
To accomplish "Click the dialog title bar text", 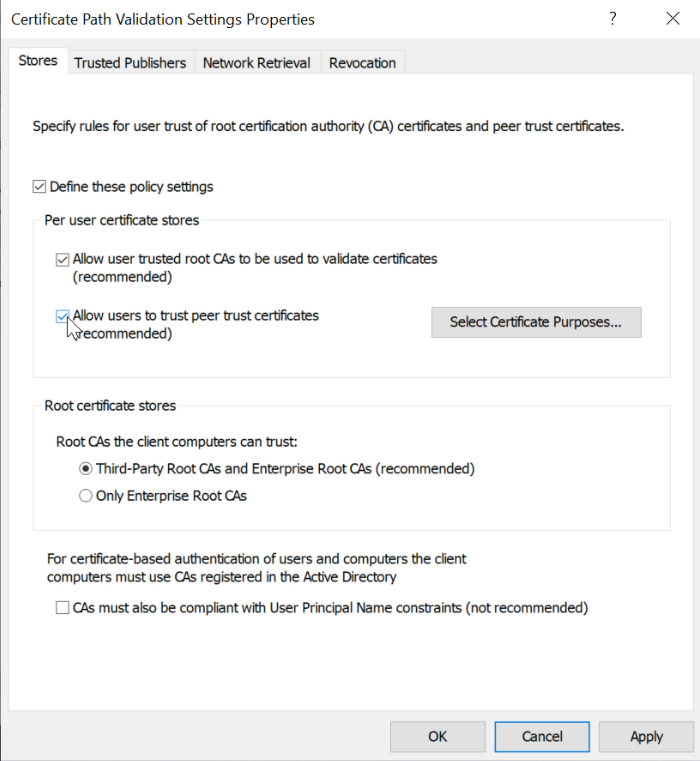I will click(x=162, y=19).
